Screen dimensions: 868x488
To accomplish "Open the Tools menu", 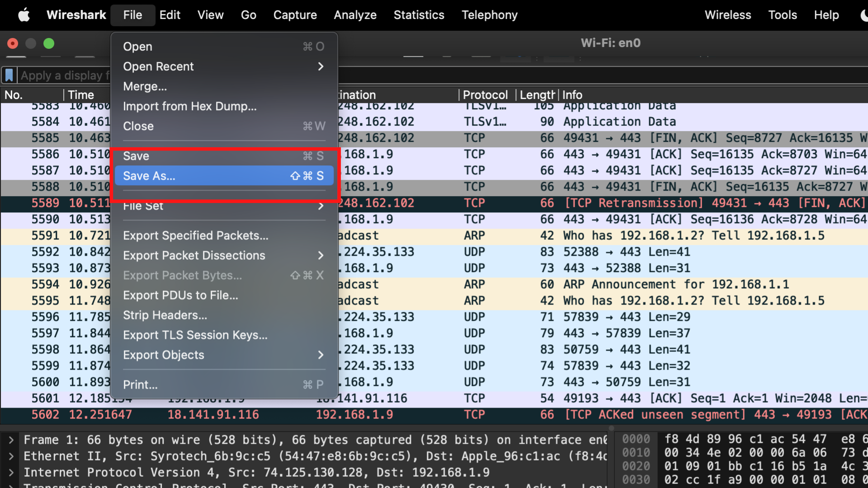I will (x=783, y=15).
